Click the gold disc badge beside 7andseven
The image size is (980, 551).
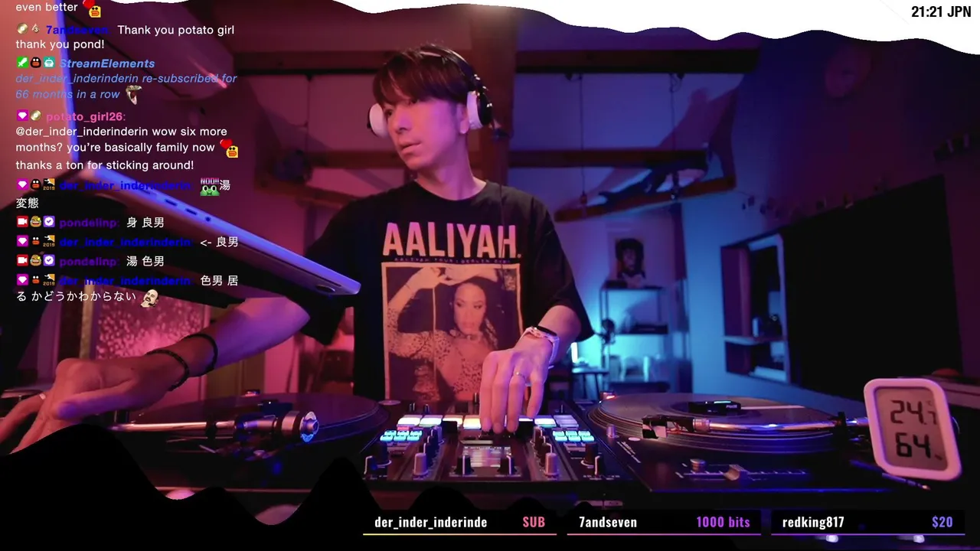click(x=22, y=29)
